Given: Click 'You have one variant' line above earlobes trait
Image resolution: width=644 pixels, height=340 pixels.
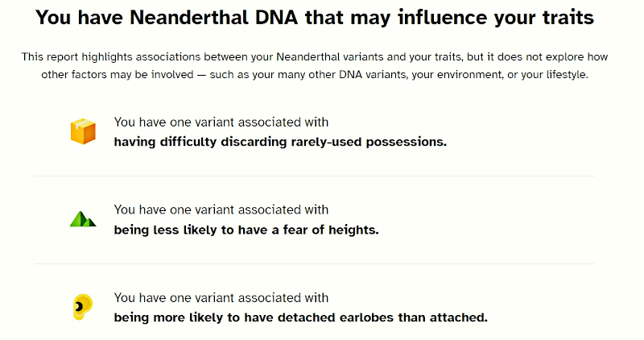Looking at the screenshot, I should click(x=221, y=298).
